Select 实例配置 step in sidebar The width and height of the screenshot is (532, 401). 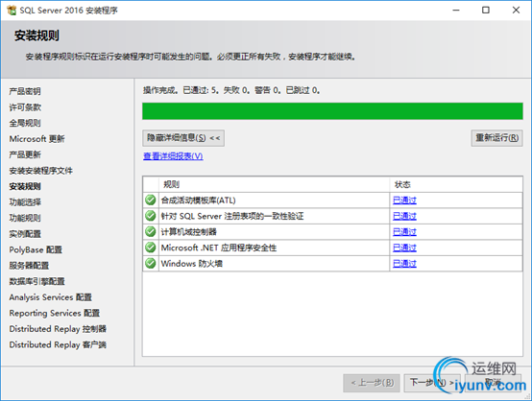25,234
